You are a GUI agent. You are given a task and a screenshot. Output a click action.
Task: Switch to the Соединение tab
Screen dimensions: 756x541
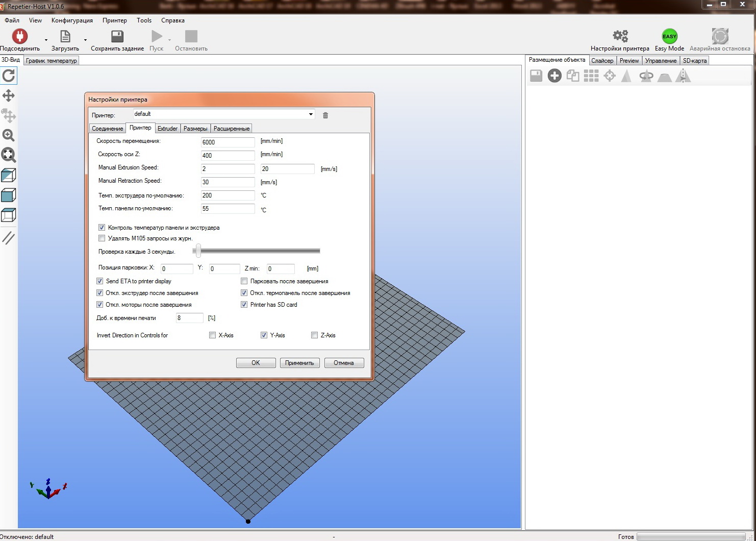click(108, 129)
